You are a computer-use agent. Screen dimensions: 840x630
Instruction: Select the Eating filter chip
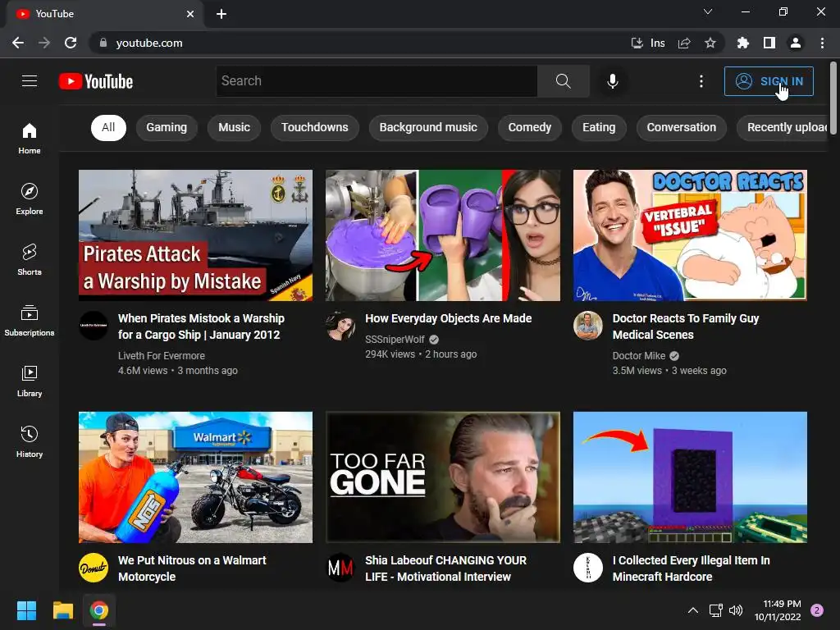[x=599, y=127]
